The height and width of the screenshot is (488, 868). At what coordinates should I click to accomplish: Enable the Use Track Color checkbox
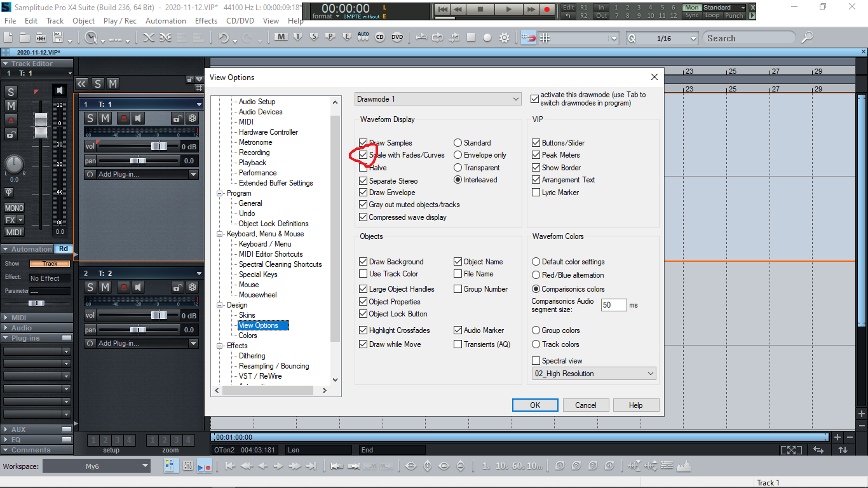tap(363, 274)
